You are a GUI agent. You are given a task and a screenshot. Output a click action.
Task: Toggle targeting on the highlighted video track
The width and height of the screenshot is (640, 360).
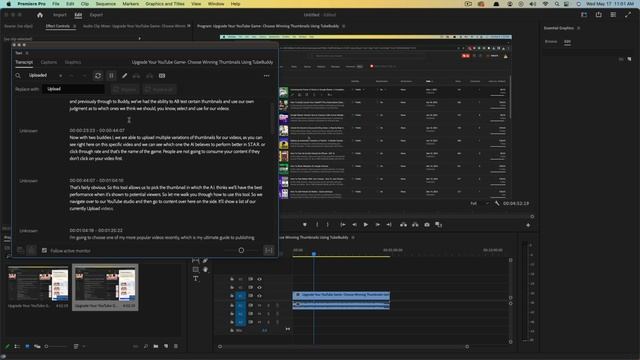[x=241, y=296]
